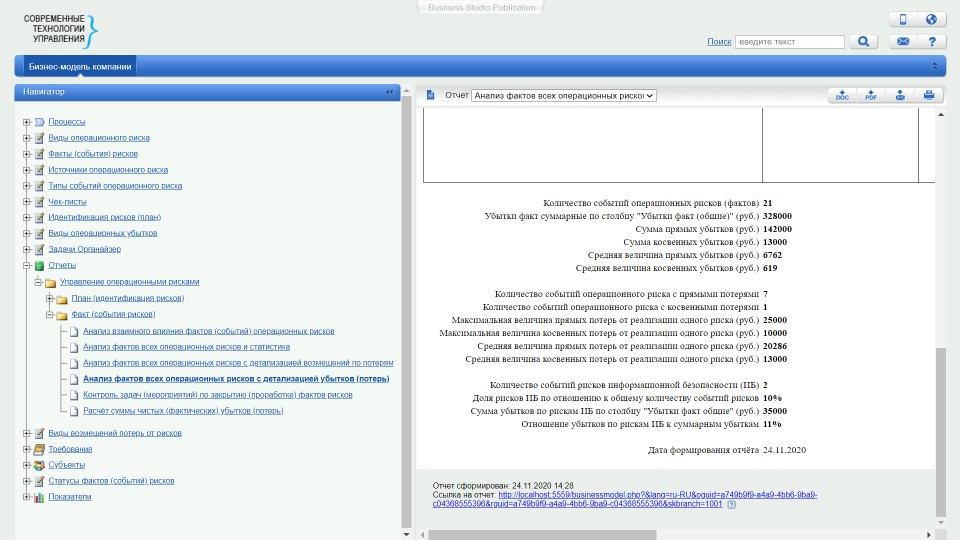Collapse the Навигатор panel with the double arrow

[x=390, y=92]
